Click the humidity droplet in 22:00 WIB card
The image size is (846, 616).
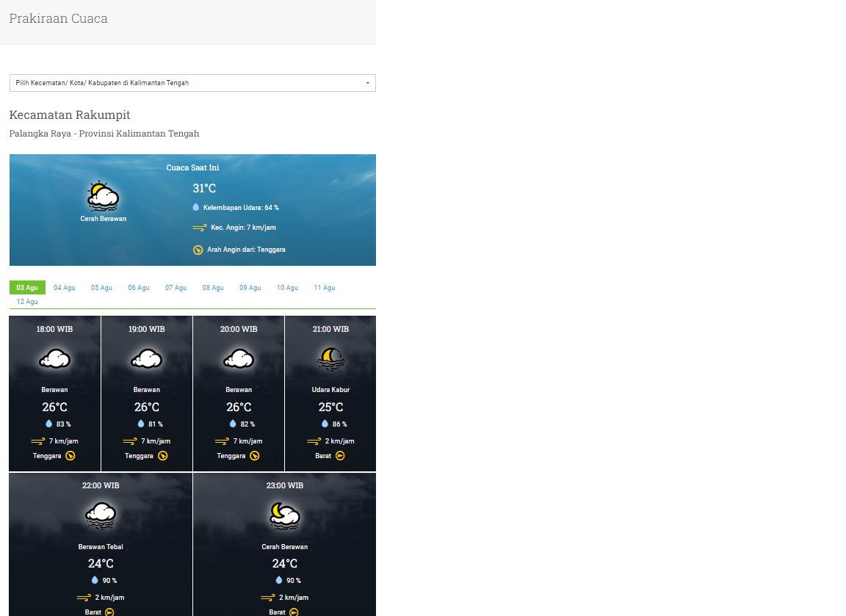pos(95,581)
